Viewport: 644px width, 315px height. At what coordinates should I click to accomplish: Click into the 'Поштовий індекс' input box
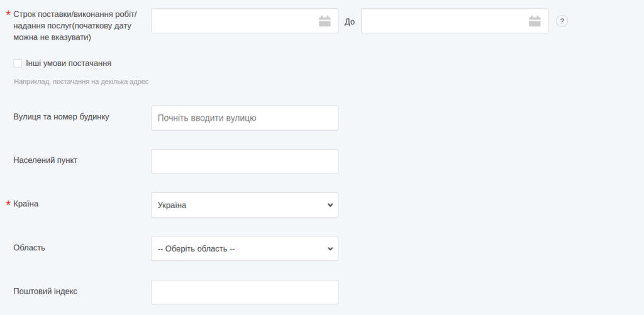(x=244, y=292)
